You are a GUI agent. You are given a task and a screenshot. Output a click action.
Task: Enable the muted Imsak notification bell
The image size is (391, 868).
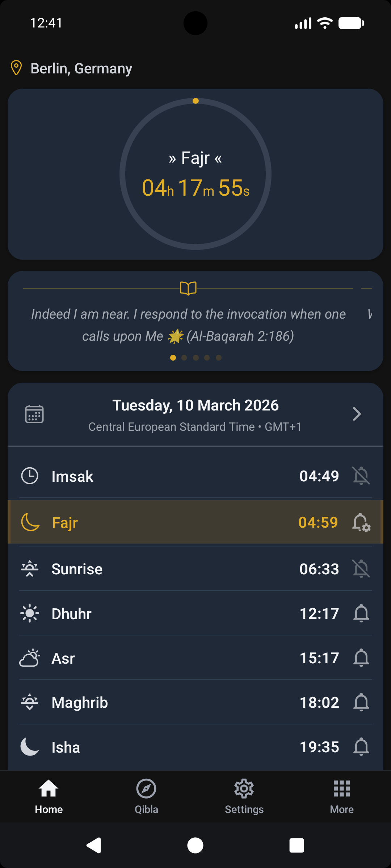pos(361,476)
